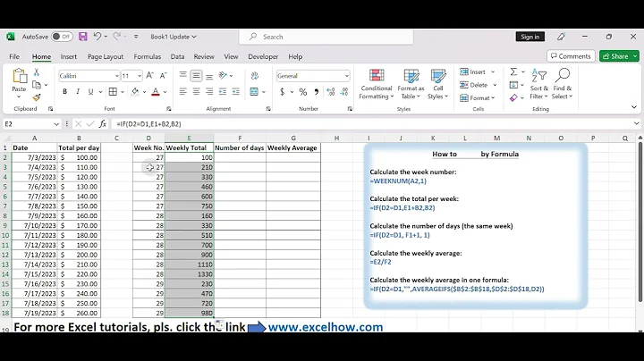
Task: Toggle horizontal Center alignment
Action: click(x=196, y=91)
